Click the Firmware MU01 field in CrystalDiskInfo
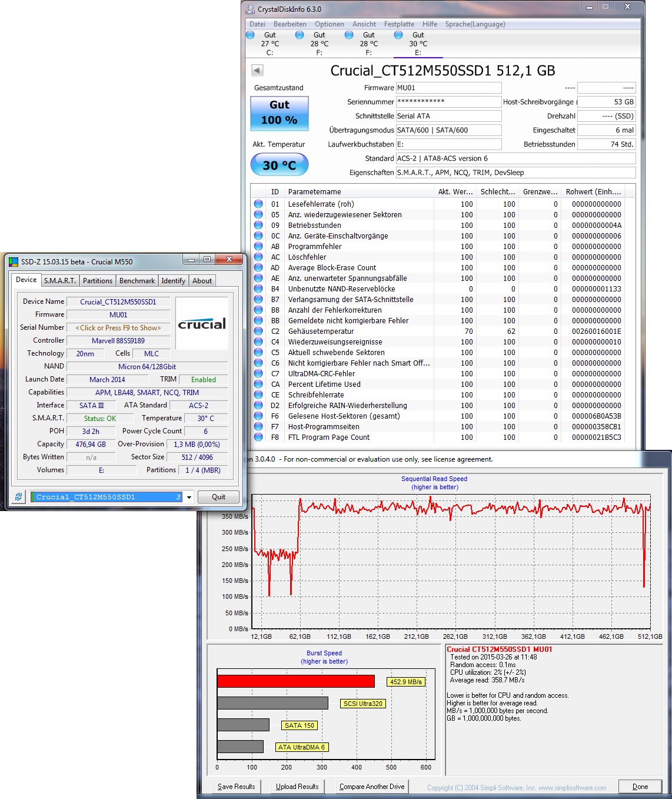 (x=448, y=88)
